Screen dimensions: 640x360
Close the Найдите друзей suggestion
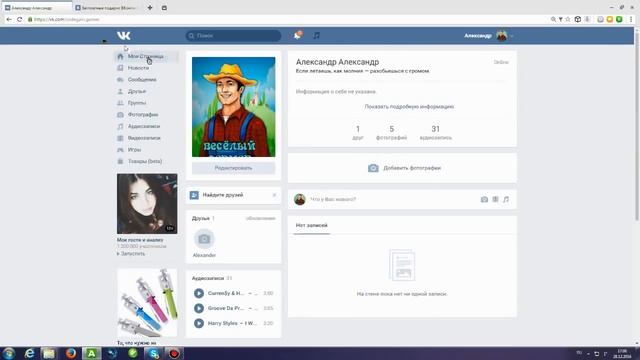[274, 195]
